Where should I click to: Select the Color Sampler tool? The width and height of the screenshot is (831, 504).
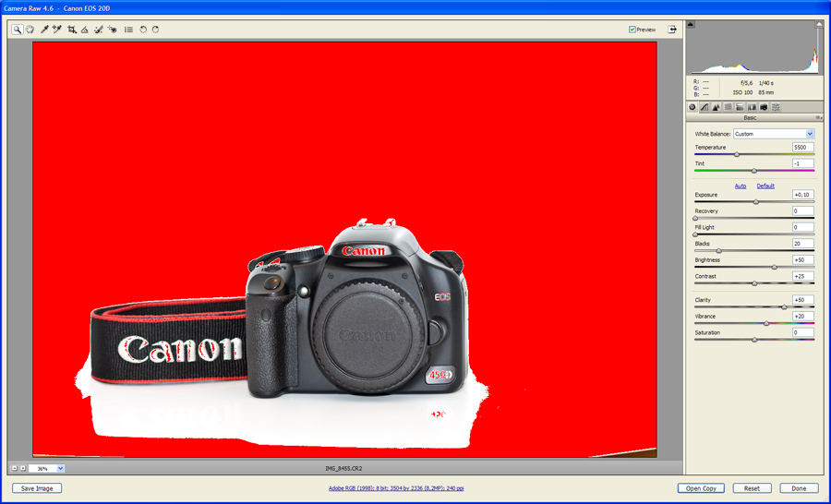click(57, 30)
